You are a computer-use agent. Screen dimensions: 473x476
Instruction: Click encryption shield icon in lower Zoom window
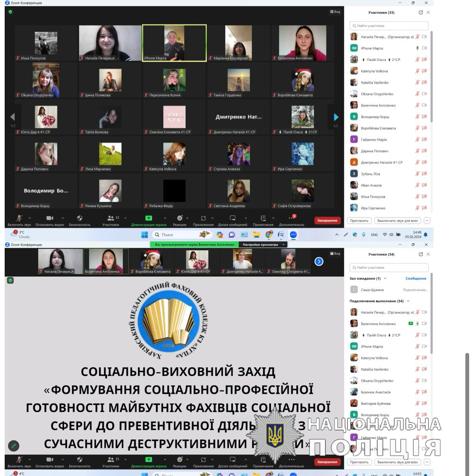pyautogui.click(x=10, y=280)
